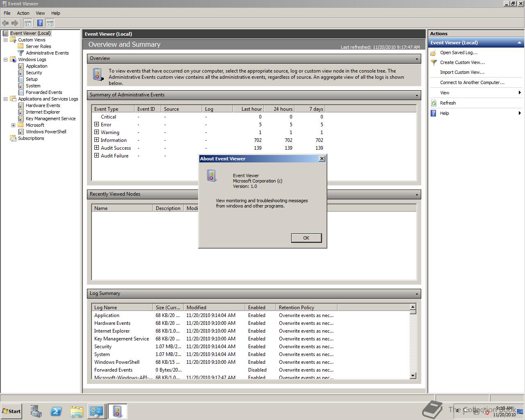This screenshot has height=420, width=525.
Task: Click the Create Custom View funnel icon
Action: point(434,62)
